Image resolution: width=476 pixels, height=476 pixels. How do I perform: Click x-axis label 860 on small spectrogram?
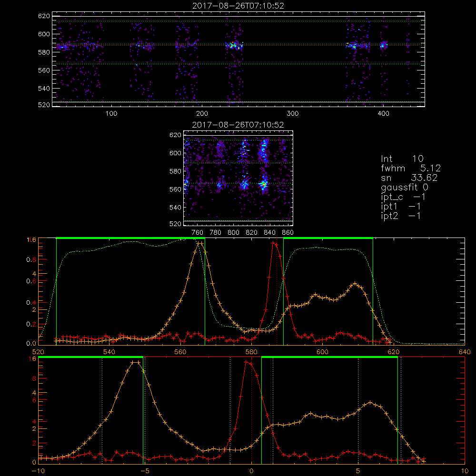(288, 233)
